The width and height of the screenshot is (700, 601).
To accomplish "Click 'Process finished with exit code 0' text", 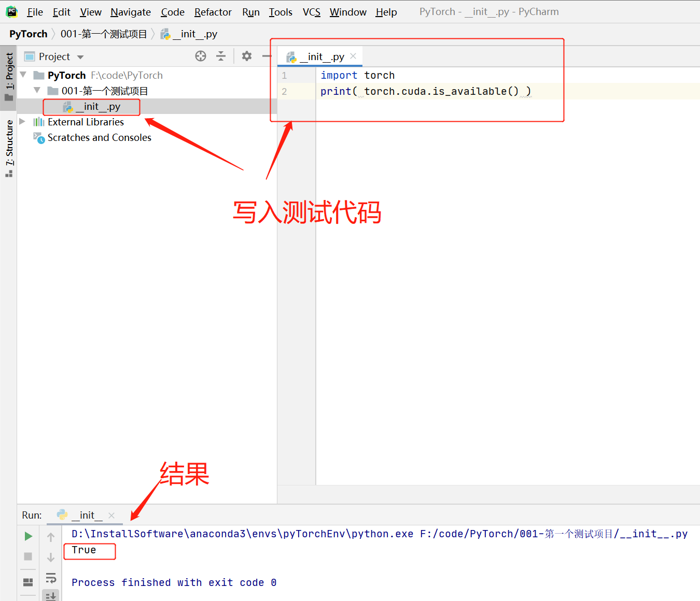I will 174,583.
